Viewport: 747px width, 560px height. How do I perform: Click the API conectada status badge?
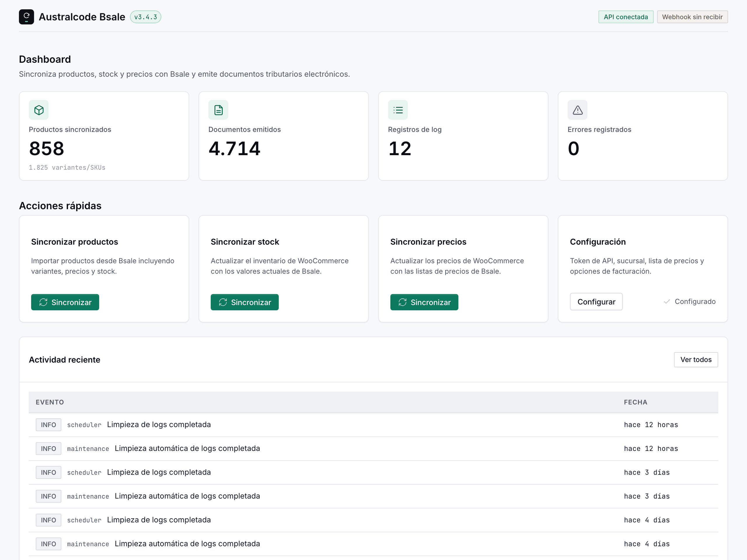point(626,17)
